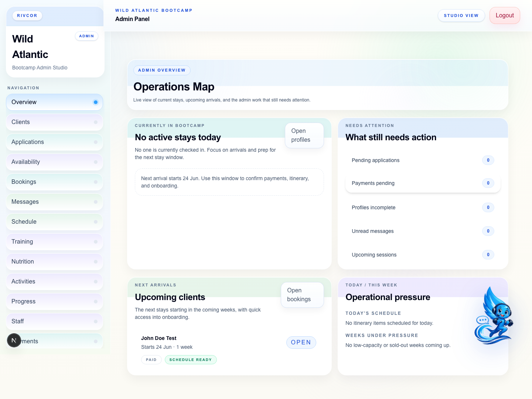Open the Next.js dev tools badge
This screenshot has width=532, height=399.
coord(14,340)
